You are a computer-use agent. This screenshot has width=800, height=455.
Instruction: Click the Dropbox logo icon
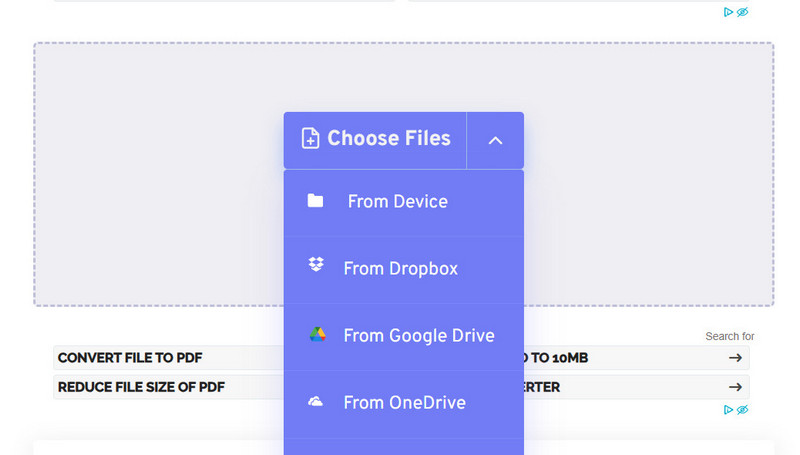click(316, 265)
